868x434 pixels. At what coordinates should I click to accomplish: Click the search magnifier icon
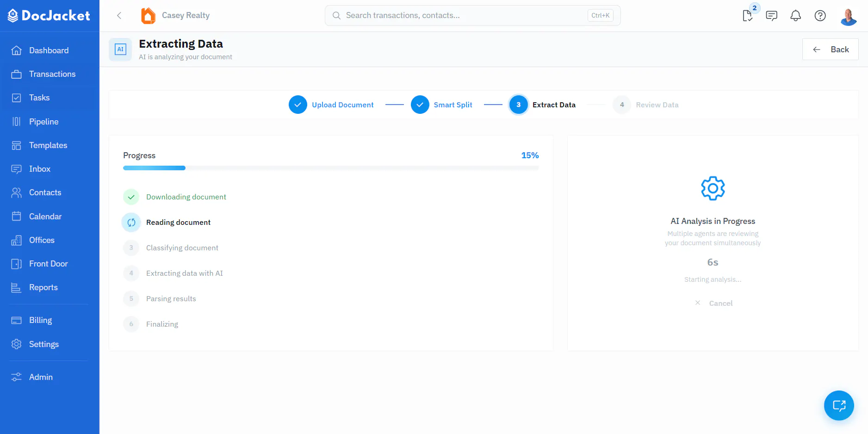pos(337,16)
